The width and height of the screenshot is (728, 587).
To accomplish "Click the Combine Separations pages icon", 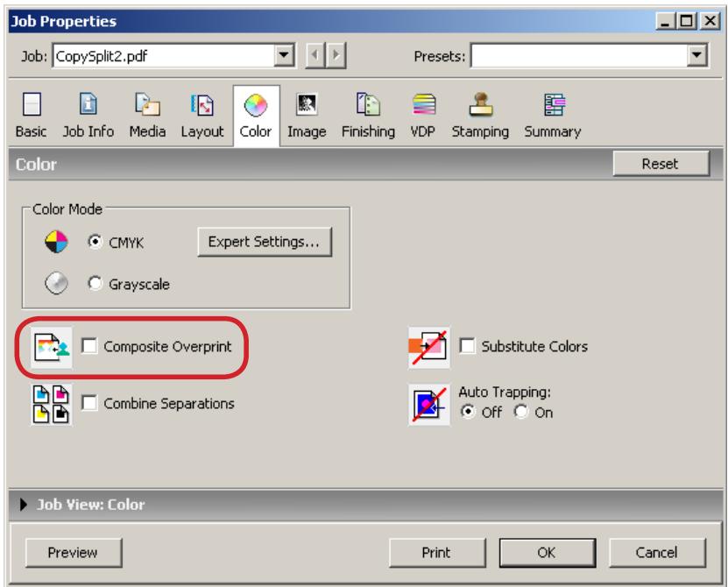I will (x=52, y=404).
